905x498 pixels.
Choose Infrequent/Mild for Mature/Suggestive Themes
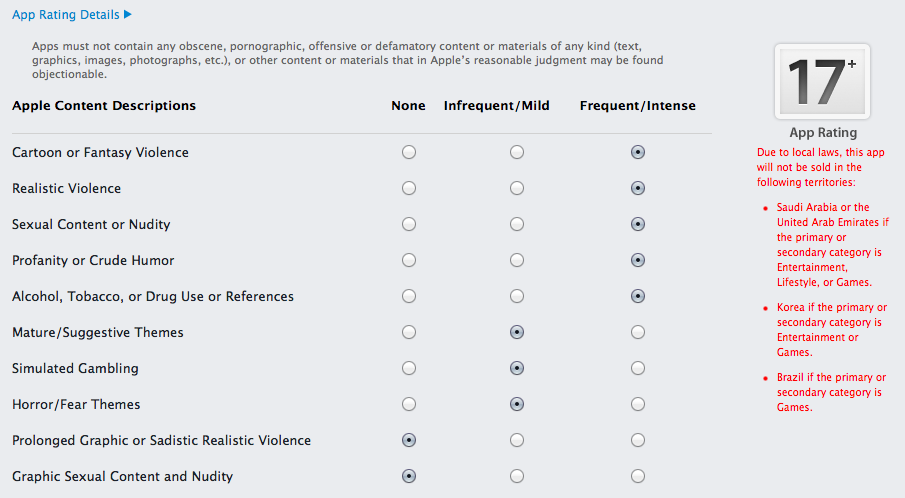[x=517, y=332]
